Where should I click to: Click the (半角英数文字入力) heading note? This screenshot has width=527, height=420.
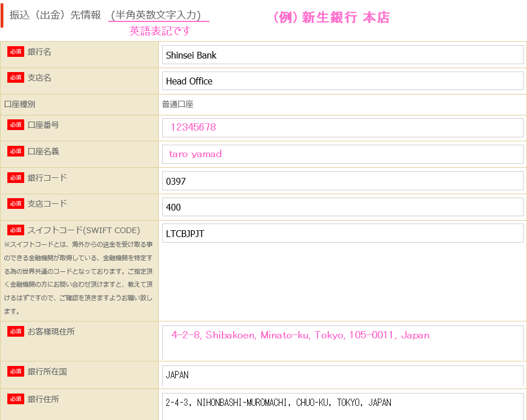pos(156,15)
